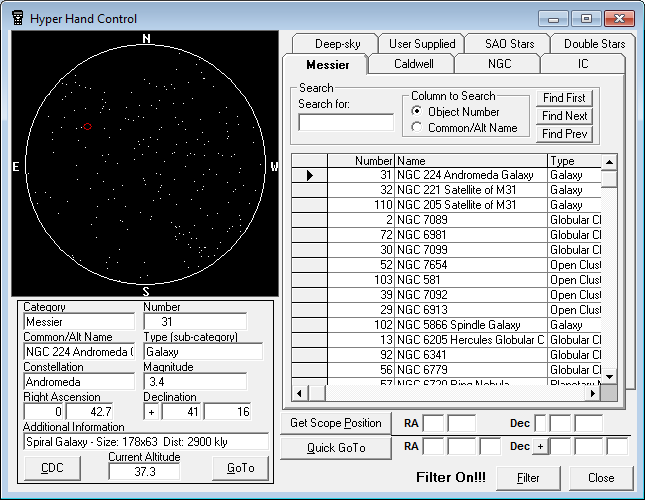Image resolution: width=645 pixels, height=500 pixels.
Task: Click the Filter button
Action: pyautogui.click(x=528, y=478)
